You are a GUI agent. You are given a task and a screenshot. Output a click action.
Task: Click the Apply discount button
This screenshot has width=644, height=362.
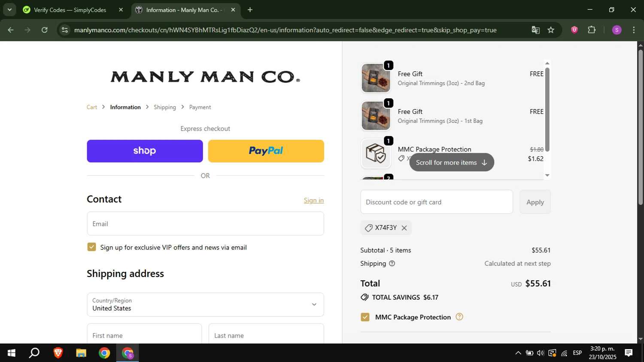pyautogui.click(x=535, y=202)
